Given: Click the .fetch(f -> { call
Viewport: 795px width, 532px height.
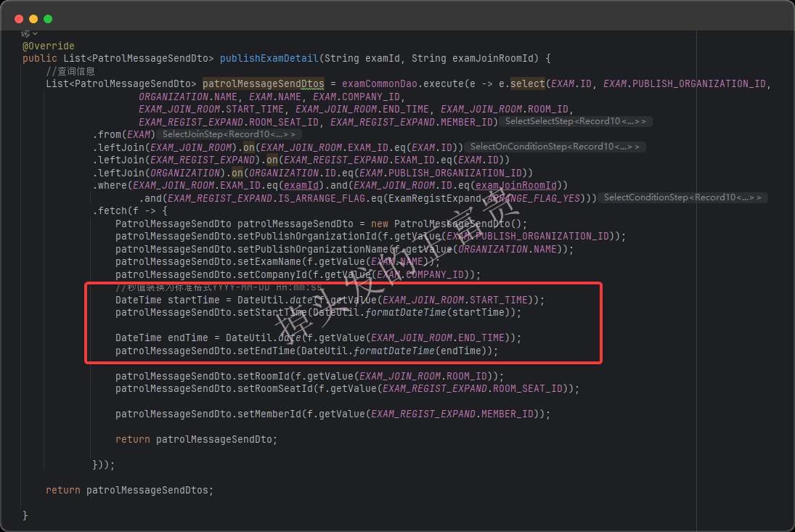Looking at the screenshot, I should pos(130,210).
